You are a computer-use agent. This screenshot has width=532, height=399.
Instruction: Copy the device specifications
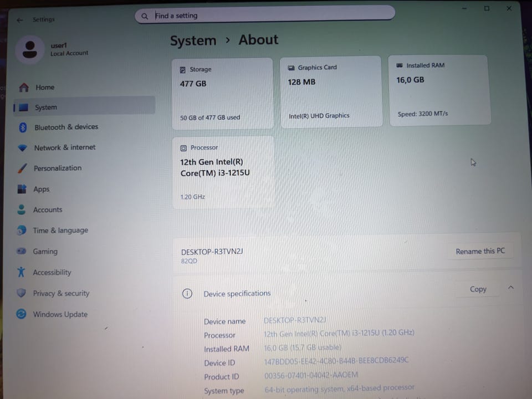478,289
